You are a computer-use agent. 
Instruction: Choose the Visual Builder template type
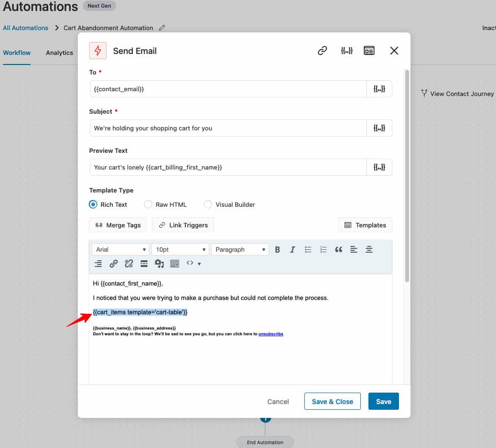(x=208, y=204)
